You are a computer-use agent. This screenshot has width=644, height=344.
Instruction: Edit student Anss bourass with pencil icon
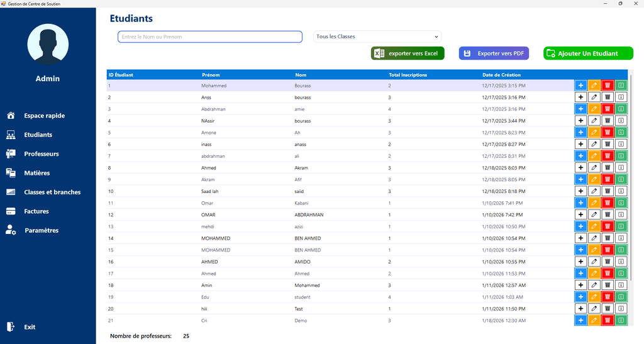click(594, 97)
